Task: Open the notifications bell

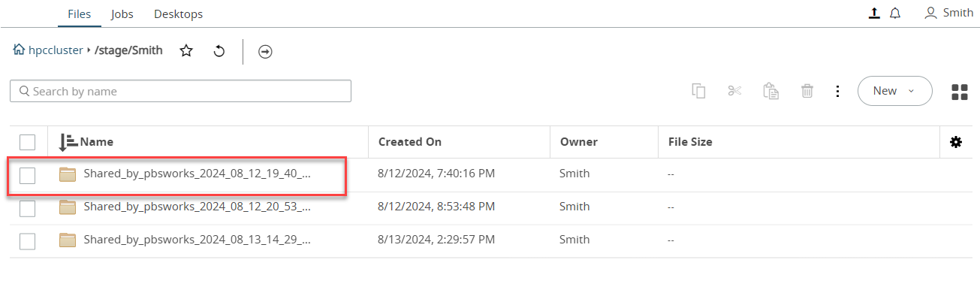Action: tap(895, 14)
